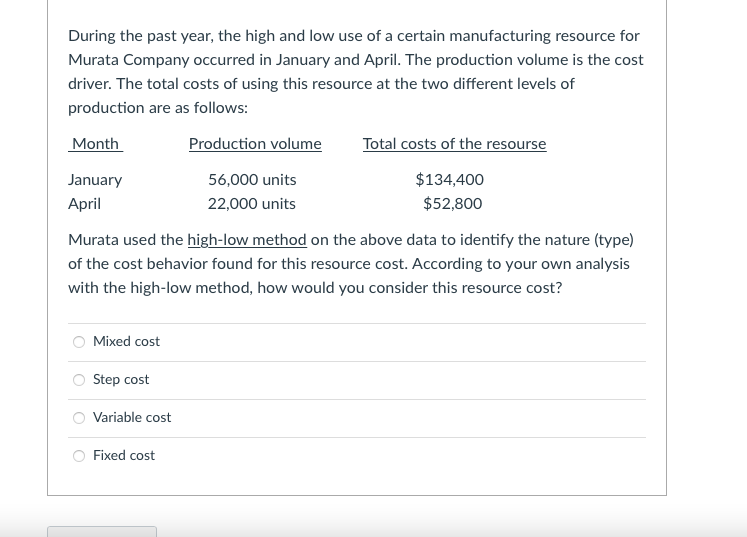Choose the Variable cost radio option
Viewport: 747px width, 537px height.
click(x=79, y=418)
